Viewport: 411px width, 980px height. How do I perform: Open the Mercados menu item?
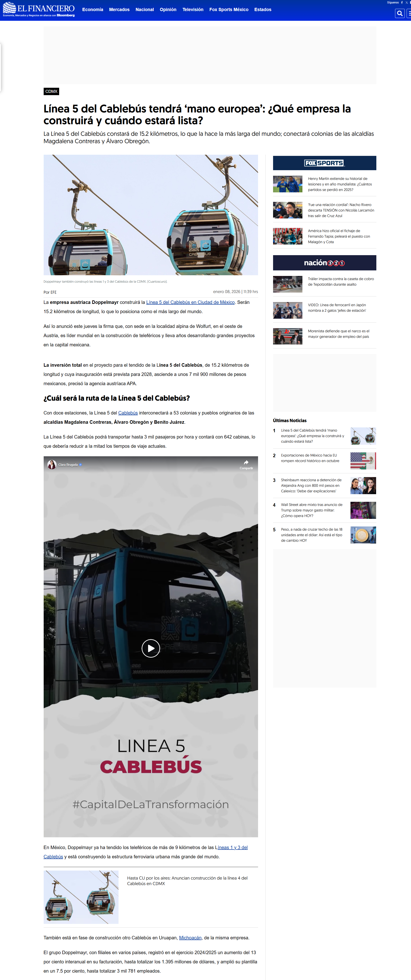119,9
